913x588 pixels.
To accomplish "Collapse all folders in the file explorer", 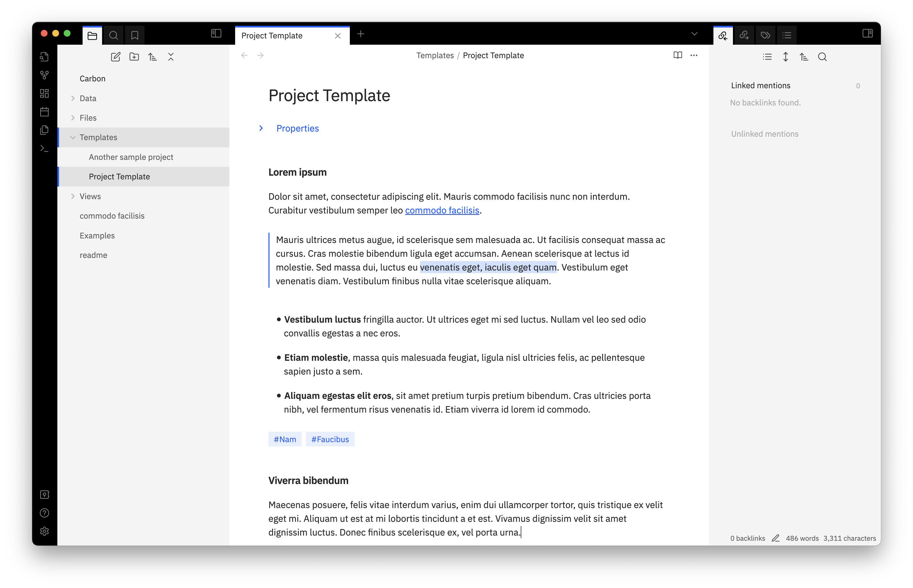I will coord(171,56).
